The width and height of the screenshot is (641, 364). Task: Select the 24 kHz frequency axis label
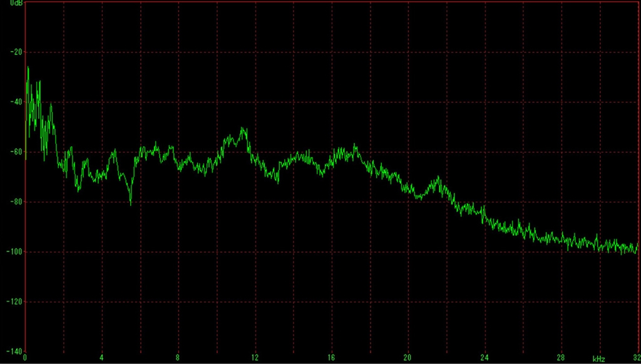coord(485,358)
